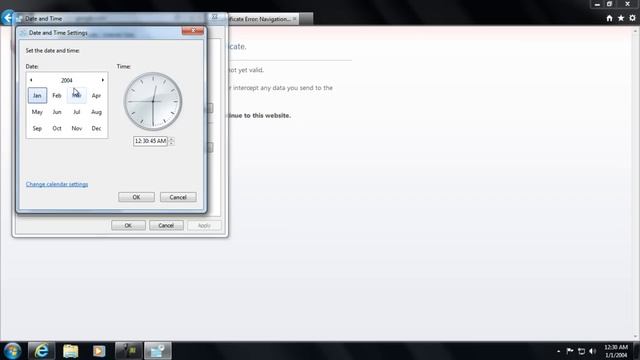Open the Action Center flag icon
The height and width of the screenshot is (360, 640).
tap(570, 351)
